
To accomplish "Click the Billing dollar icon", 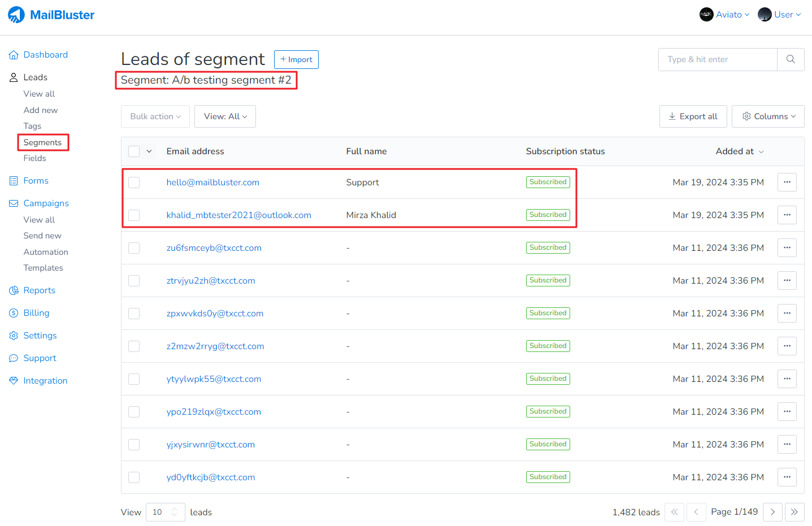I will point(14,313).
